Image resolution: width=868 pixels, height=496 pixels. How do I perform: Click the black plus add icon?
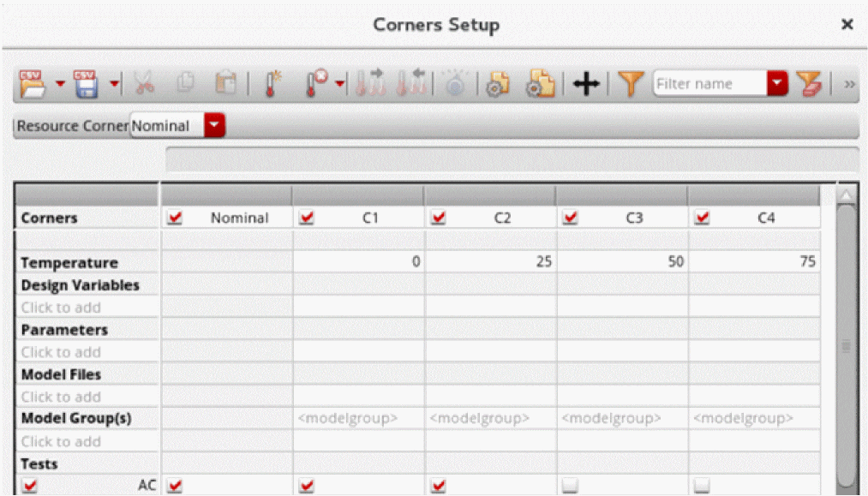[586, 85]
